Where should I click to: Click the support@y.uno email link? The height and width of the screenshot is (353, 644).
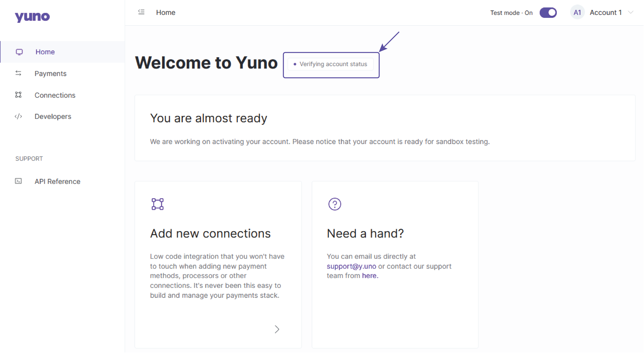[351, 266]
